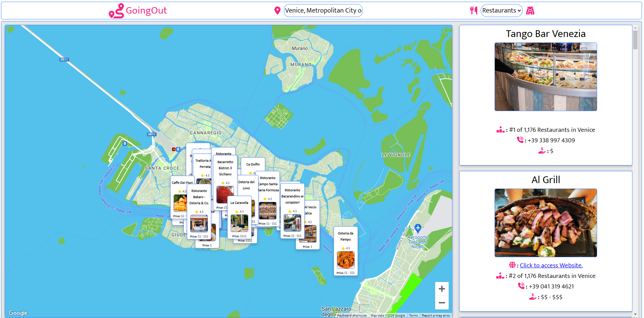Click the Tango Bar Venezia photo
This screenshot has height=318, width=644.
(x=545, y=77)
